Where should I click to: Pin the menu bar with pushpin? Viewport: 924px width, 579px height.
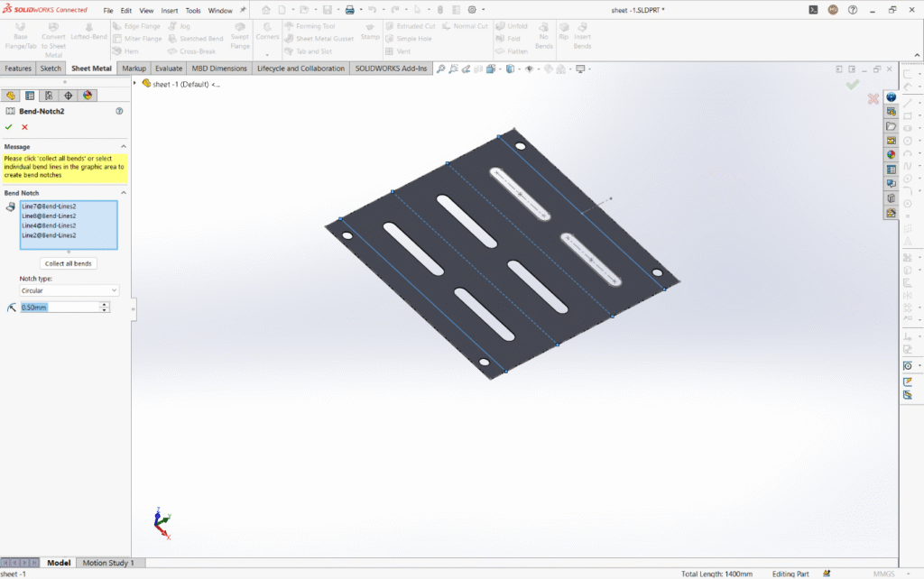pyautogui.click(x=243, y=10)
